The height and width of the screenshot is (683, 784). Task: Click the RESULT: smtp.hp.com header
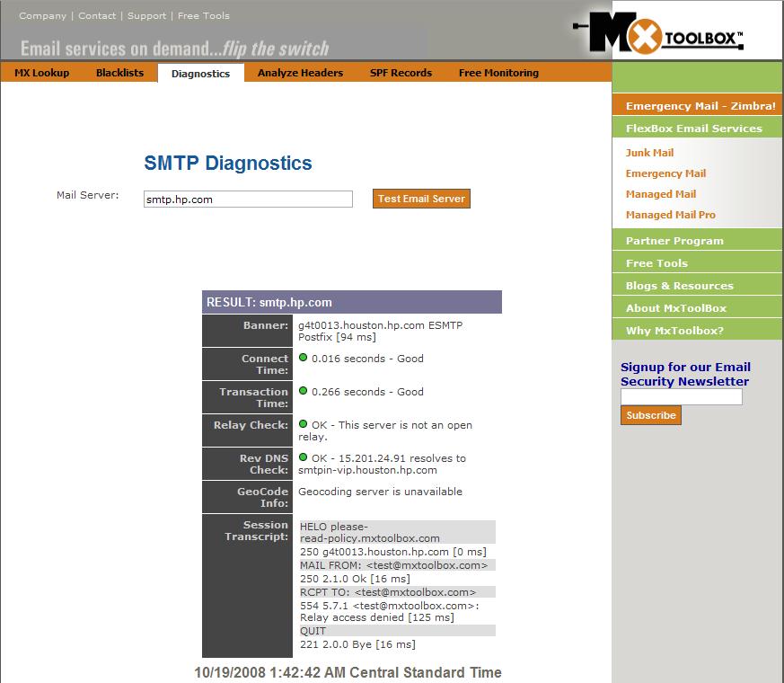(352, 302)
